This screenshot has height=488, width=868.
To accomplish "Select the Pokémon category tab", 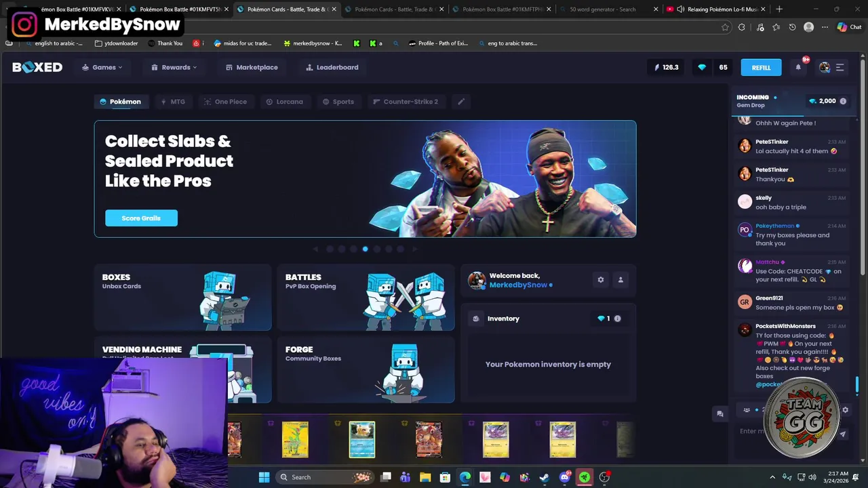I will (x=121, y=102).
